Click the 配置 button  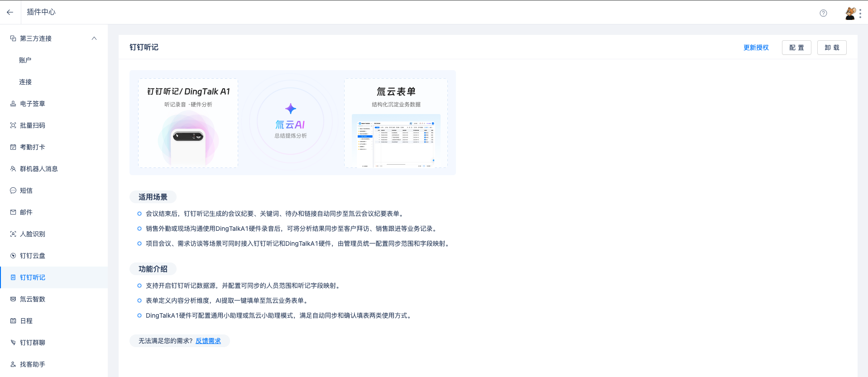click(x=796, y=48)
